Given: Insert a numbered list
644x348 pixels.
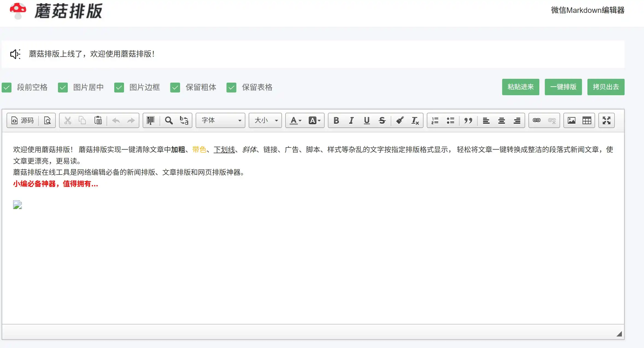Looking at the screenshot, I should click(435, 120).
